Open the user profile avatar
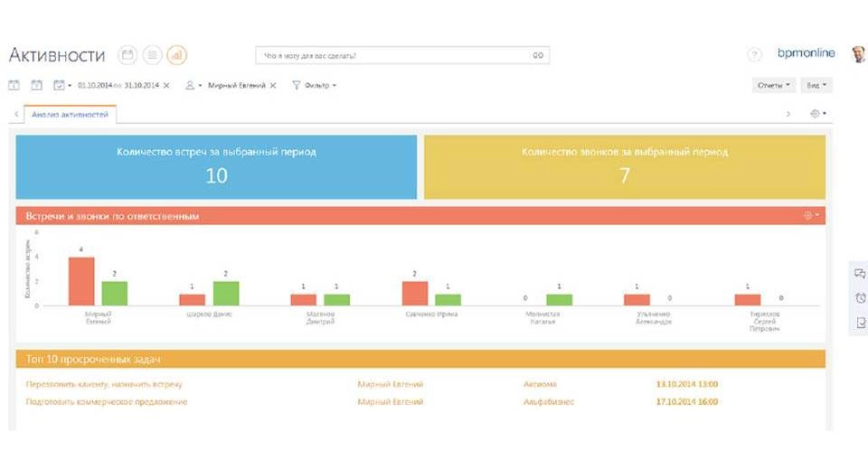868x470 pixels. [x=857, y=55]
